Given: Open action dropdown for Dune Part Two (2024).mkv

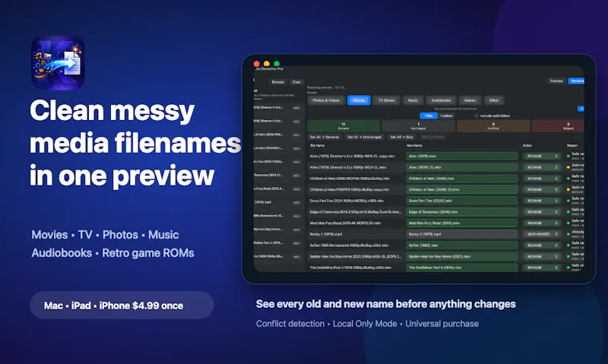Looking at the screenshot, I should click(x=542, y=201).
